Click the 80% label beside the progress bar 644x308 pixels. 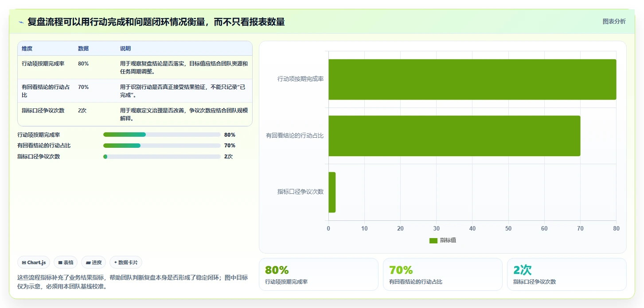coord(230,135)
